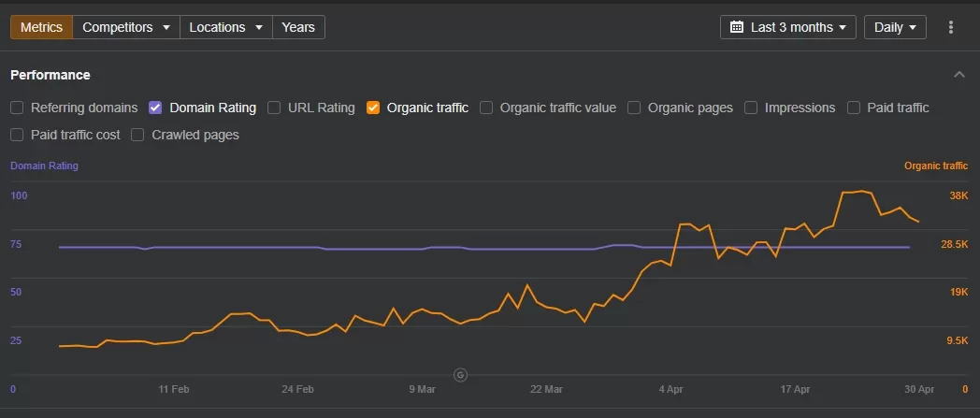This screenshot has width=980, height=418.
Task: Click the Google update marker on timeline
Action: (461, 375)
